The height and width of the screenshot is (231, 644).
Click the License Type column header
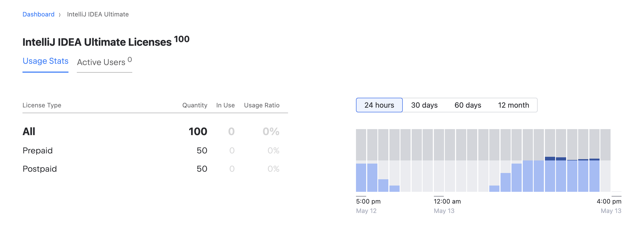42,105
